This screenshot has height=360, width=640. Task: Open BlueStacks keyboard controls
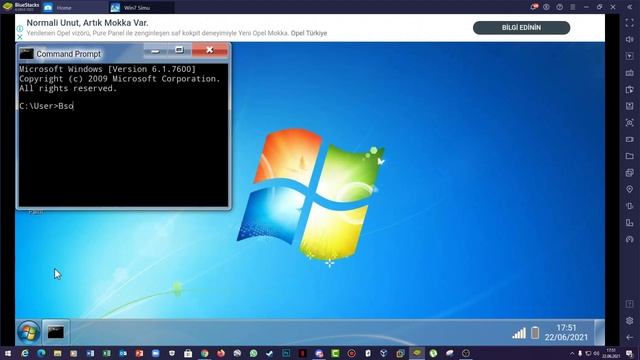pyautogui.click(x=629, y=73)
